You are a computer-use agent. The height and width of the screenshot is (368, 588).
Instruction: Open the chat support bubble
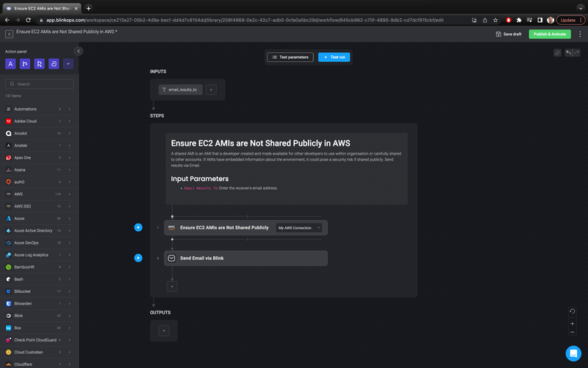point(573,353)
